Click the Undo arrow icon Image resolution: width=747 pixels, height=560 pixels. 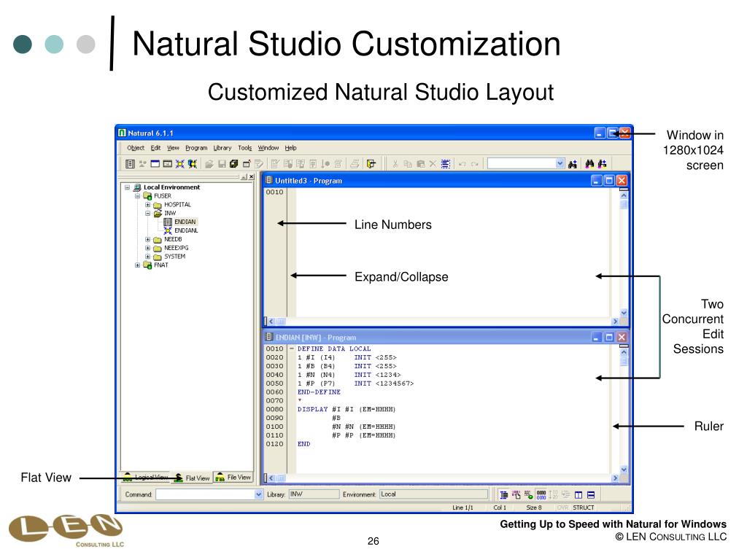tap(462, 164)
